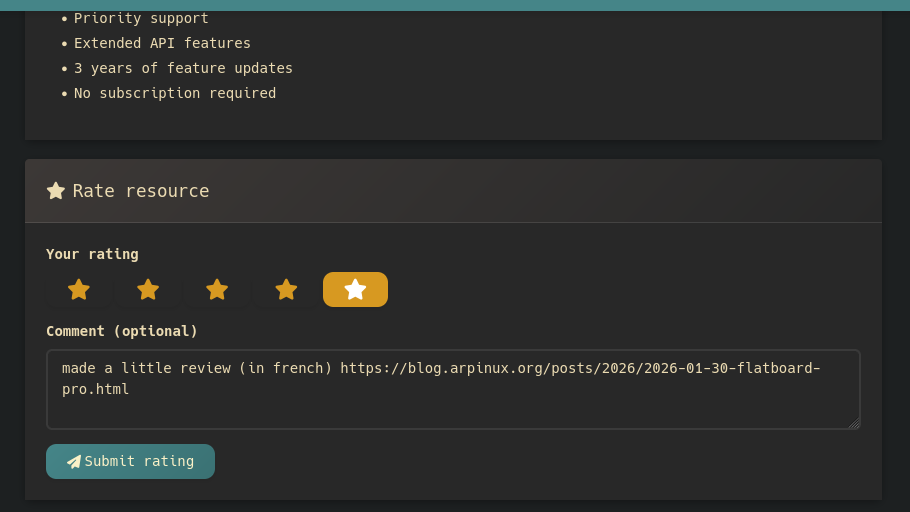Screen dimensions: 910x512
Task: Pick the fourth star rating
Action: [x=286, y=290]
